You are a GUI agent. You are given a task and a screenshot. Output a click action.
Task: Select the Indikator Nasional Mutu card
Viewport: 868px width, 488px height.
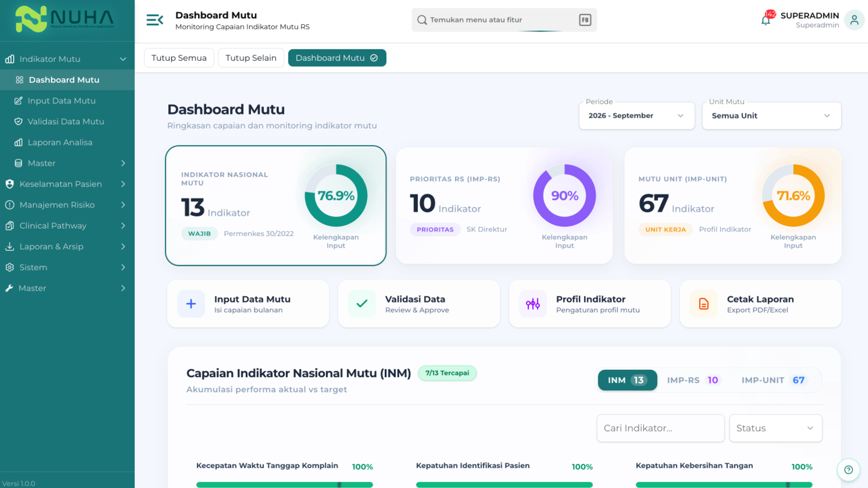coord(276,206)
